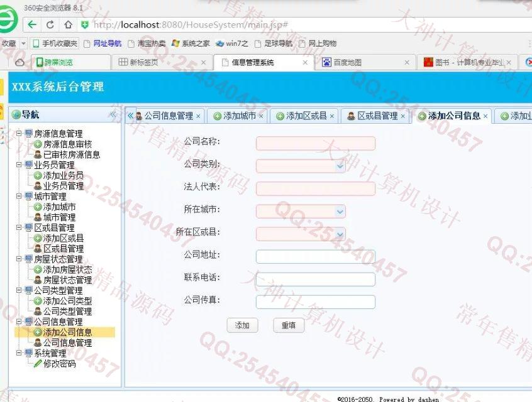
Task: Close the 新标签页 browser tab
Action: pos(204,62)
